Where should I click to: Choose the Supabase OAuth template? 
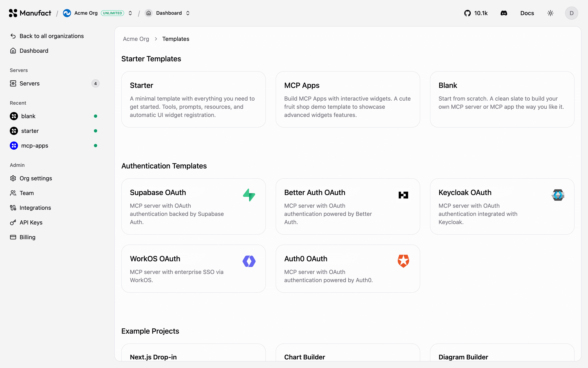pos(193,206)
